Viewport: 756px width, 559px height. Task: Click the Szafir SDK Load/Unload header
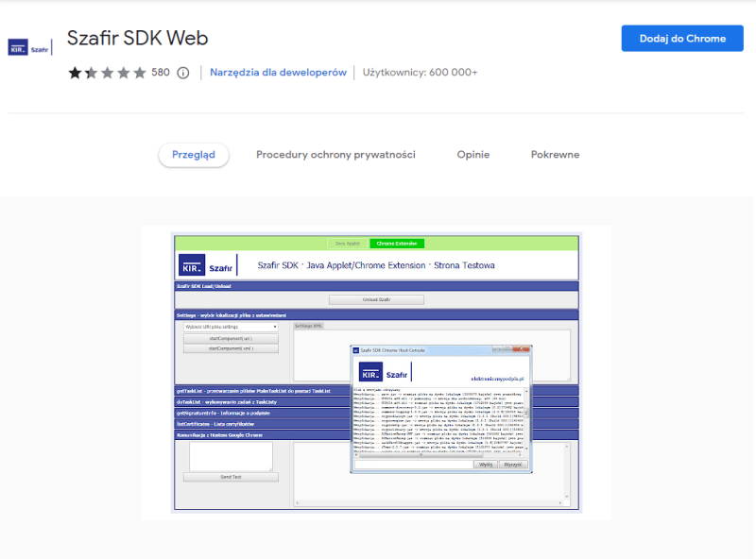click(x=376, y=286)
